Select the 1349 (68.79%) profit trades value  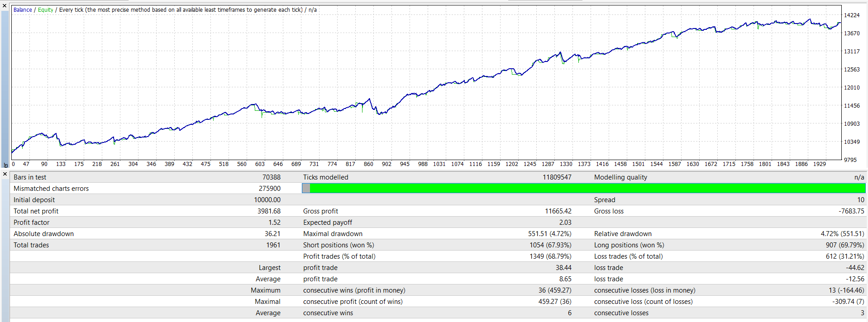click(x=550, y=256)
